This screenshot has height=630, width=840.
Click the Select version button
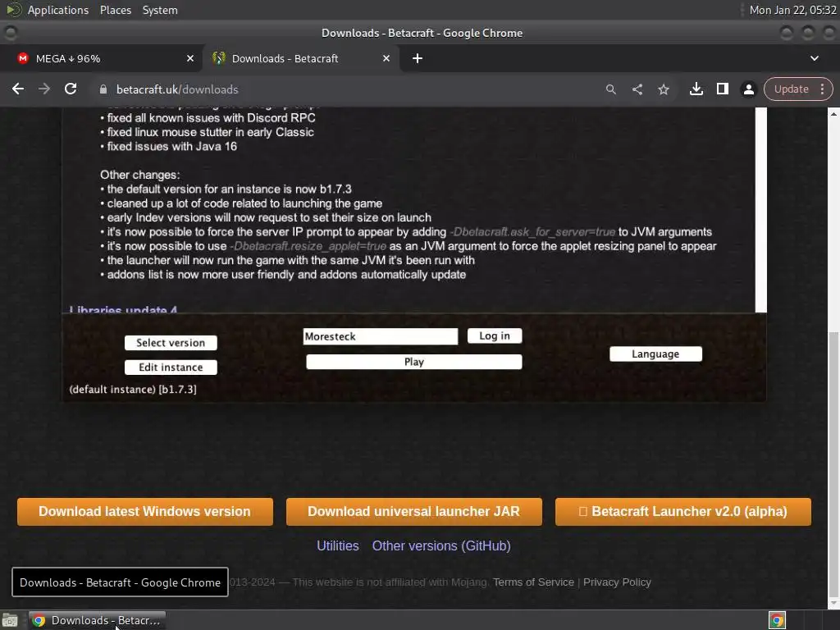(x=171, y=343)
